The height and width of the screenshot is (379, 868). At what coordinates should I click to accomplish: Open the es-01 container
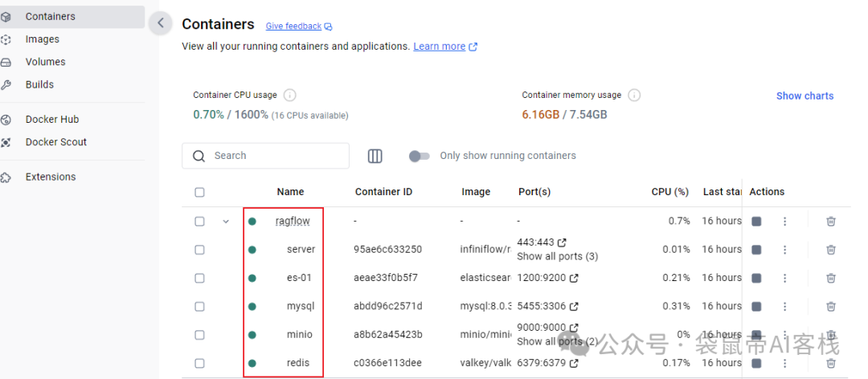pyautogui.click(x=299, y=278)
